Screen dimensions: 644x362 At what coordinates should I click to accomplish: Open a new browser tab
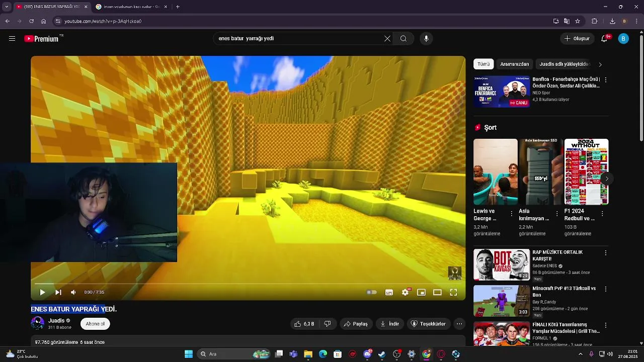pos(178,7)
